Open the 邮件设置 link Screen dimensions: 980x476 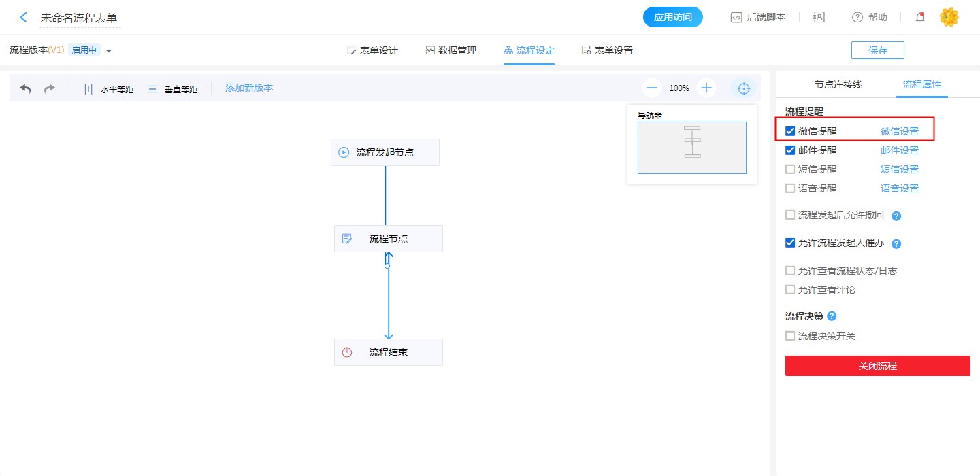coord(899,150)
